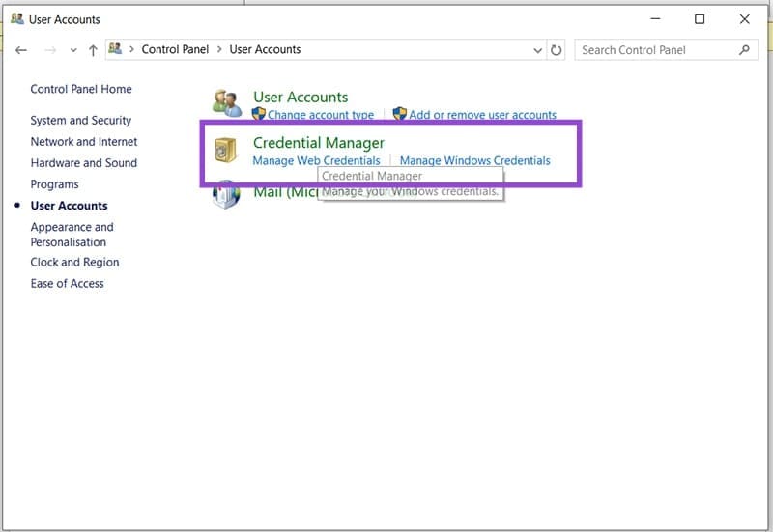This screenshot has height=532, width=773.
Task: Open Appearance and Personalisation category
Action: [x=72, y=235]
